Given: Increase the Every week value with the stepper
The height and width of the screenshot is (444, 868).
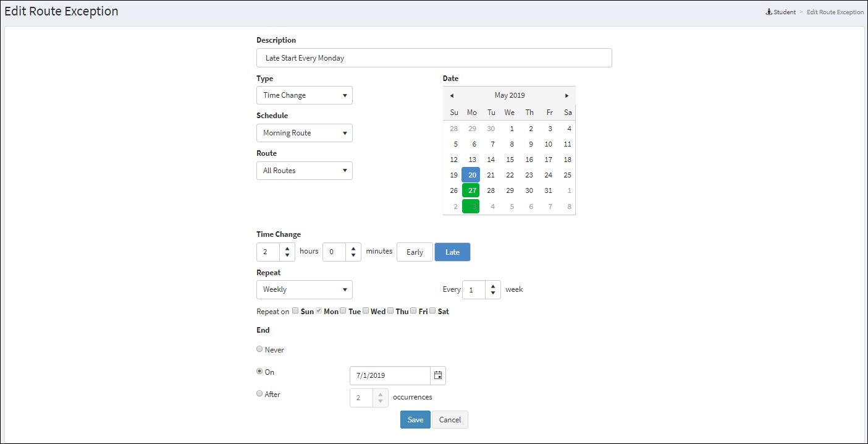Looking at the screenshot, I should tap(492, 286).
